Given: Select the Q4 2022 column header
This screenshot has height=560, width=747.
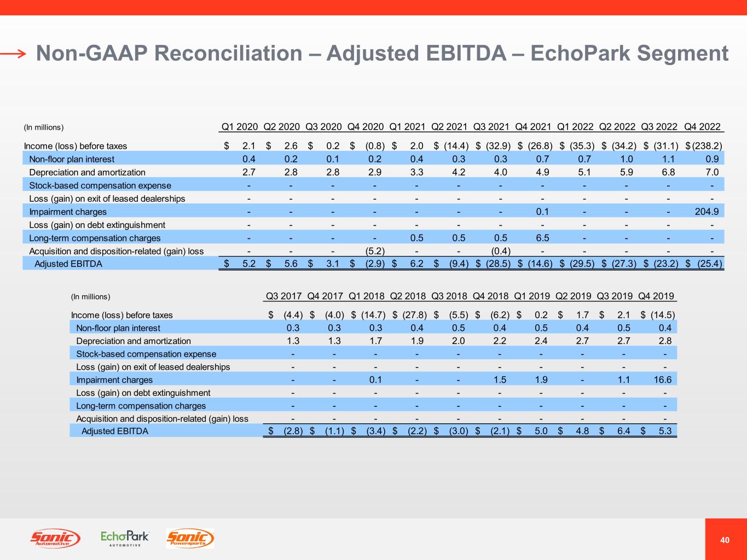Looking at the screenshot, I should click(x=702, y=127).
